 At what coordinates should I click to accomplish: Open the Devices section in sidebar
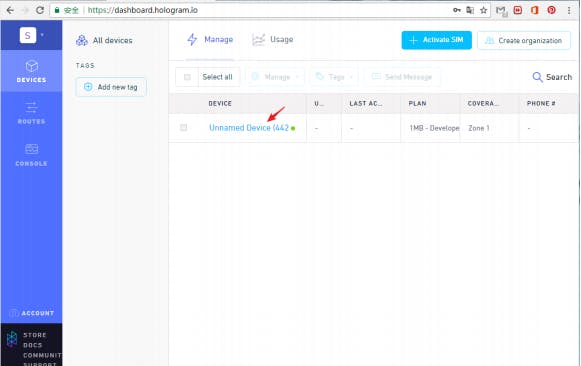[31, 71]
